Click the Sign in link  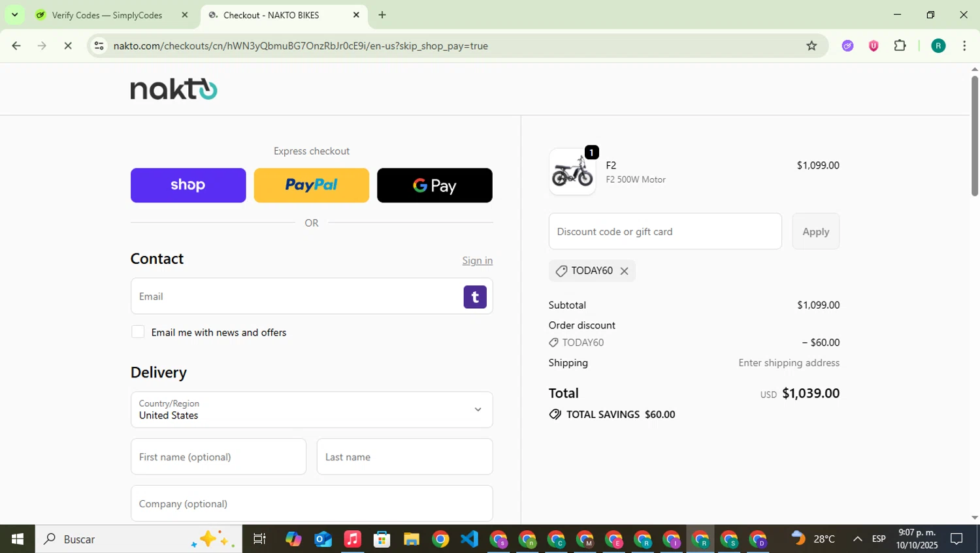(478, 261)
